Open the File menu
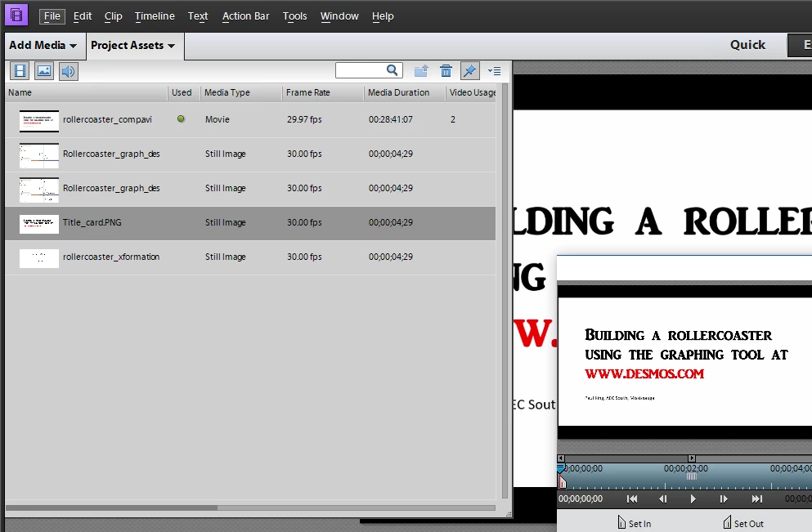This screenshot has width=812, height=532. coord(52,16)
